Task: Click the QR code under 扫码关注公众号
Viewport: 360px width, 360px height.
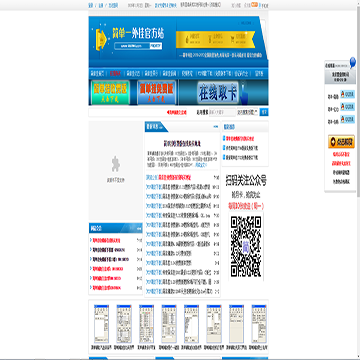Action: pos(246,246)
